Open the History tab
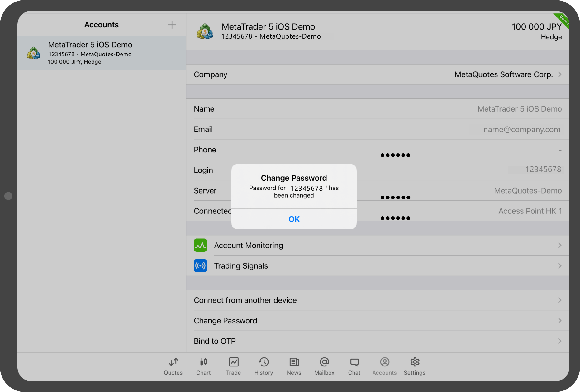 264,366
